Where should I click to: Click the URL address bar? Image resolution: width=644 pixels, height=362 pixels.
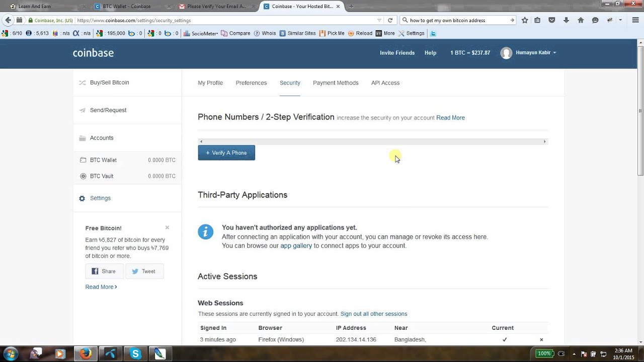click(226, 21)
